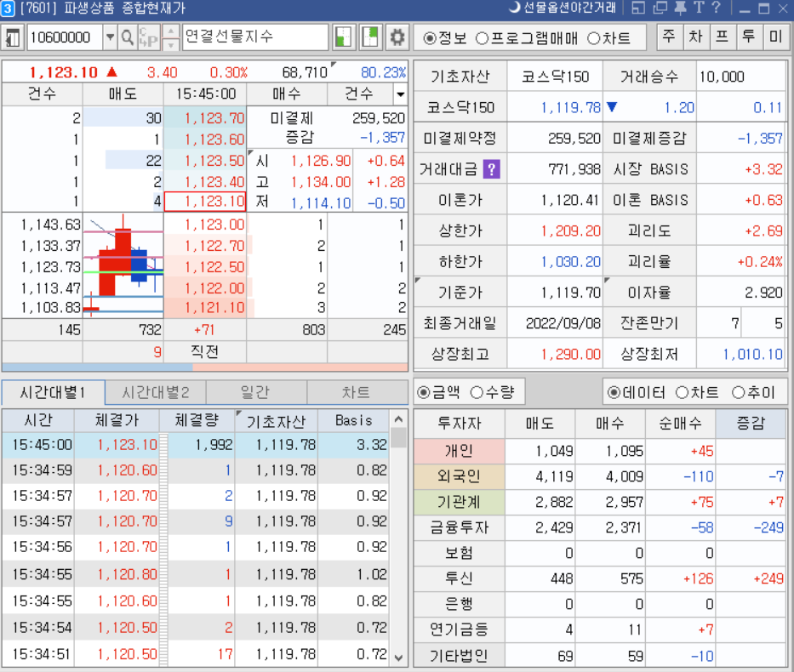Click the 1,209.20 상한가 value

(x=570, y=231)
